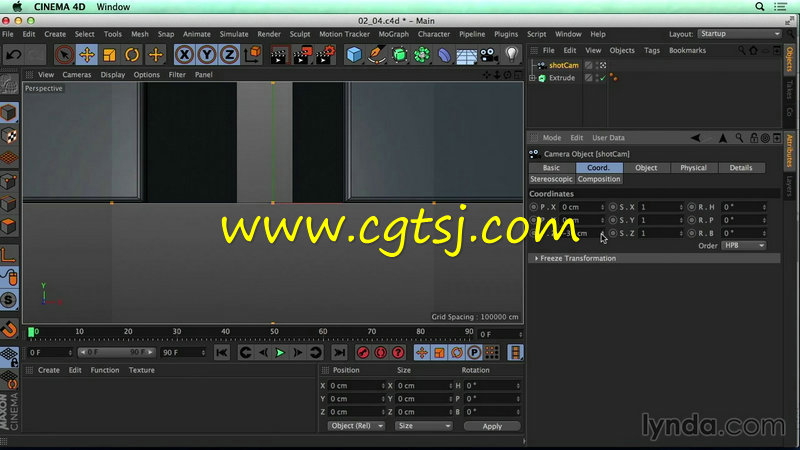Viewport: 800px width, 450px height.
Task: Switch to the Physical tab
Action: point(693,168)
